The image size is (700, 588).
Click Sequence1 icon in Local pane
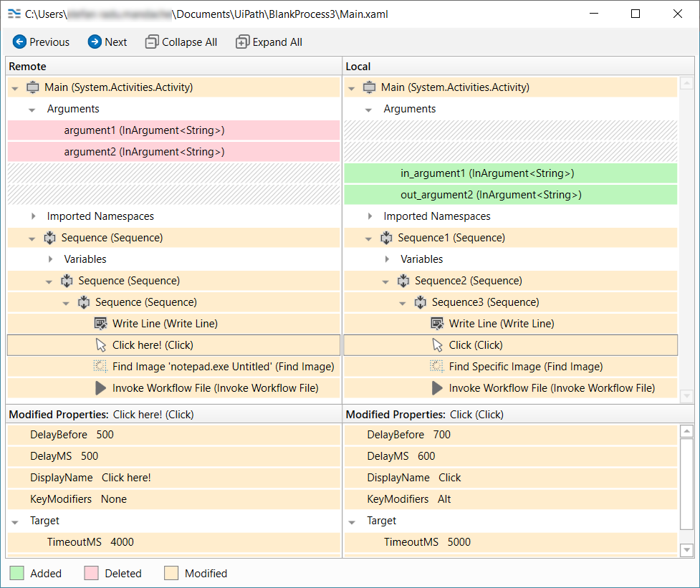[387, 238]
